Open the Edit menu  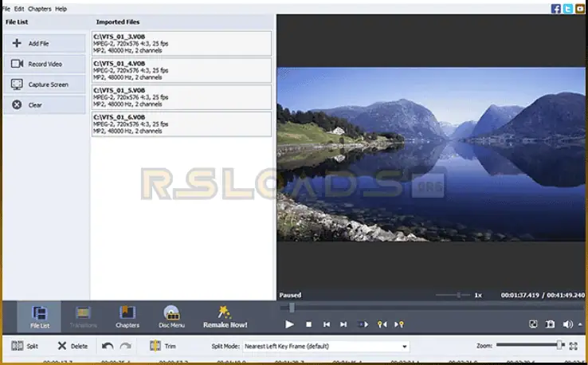(19, 8)
